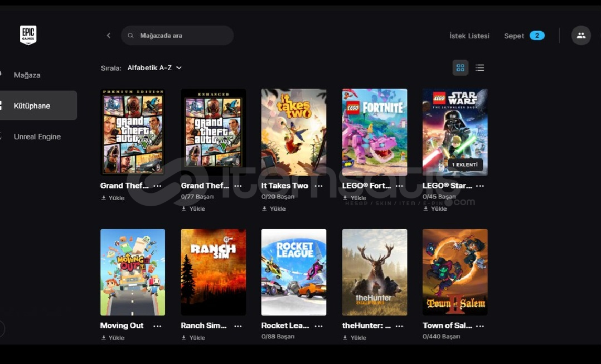The height and width of the screenshot is (364, 601).
Task: Go back using the back arrow
Action: [x=109, y=36]
